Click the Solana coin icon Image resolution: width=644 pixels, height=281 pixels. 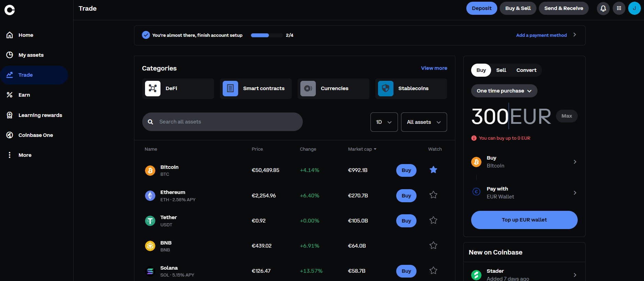150,271
